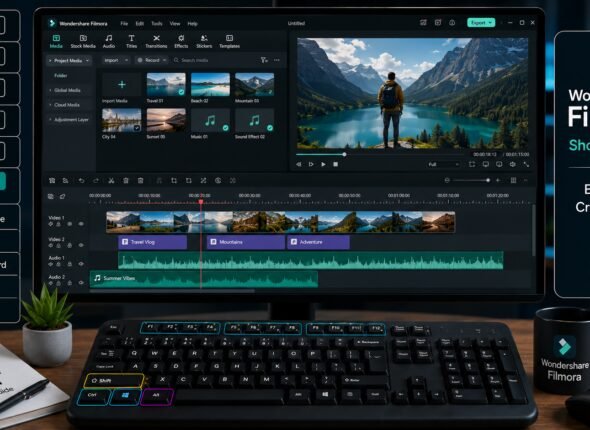The width and height of the screenshot is (590, 430).
Task: Click the Record button
Action: (152, 60)
